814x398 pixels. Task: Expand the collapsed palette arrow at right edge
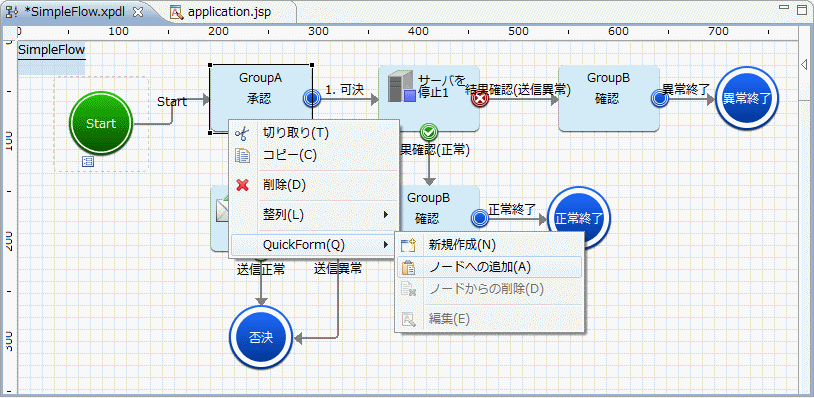[x=804, y=64]
